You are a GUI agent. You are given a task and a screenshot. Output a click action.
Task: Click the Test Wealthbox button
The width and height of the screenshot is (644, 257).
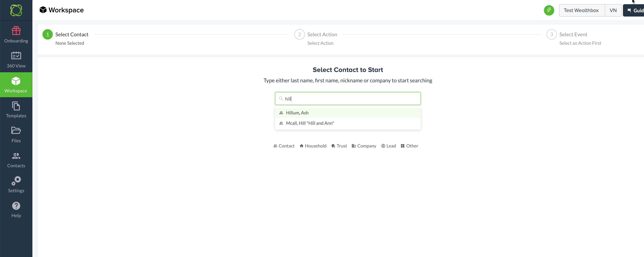pyautogui.click(x=581, y=10)
